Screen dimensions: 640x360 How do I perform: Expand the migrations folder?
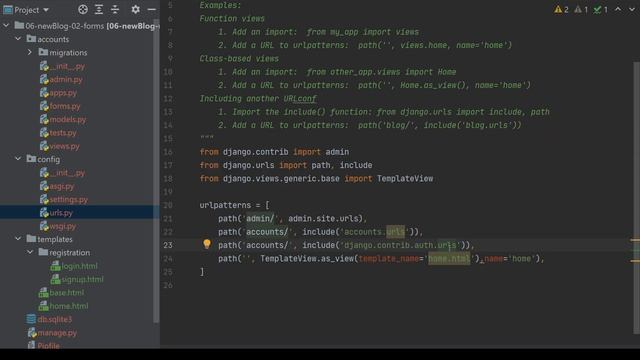click(30, 53)
